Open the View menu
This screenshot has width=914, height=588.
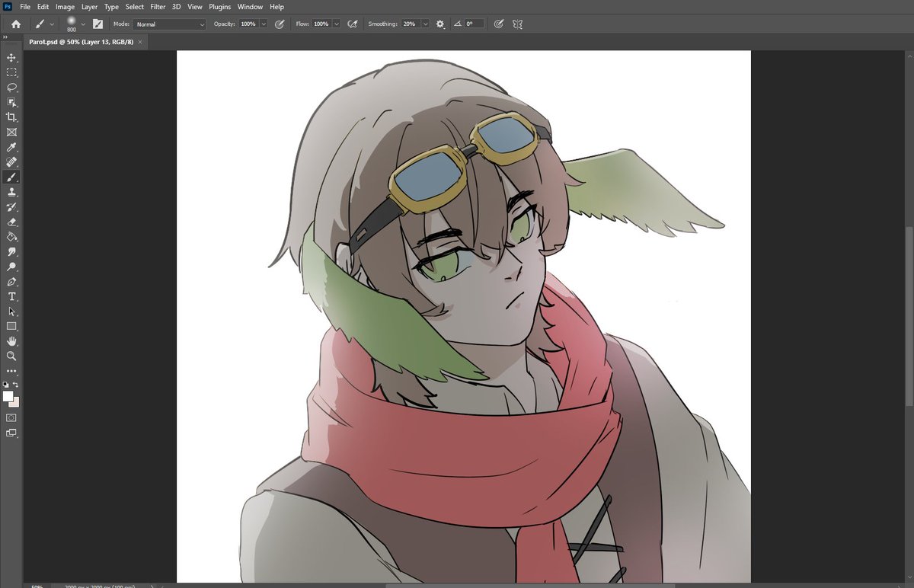point(195,7)
